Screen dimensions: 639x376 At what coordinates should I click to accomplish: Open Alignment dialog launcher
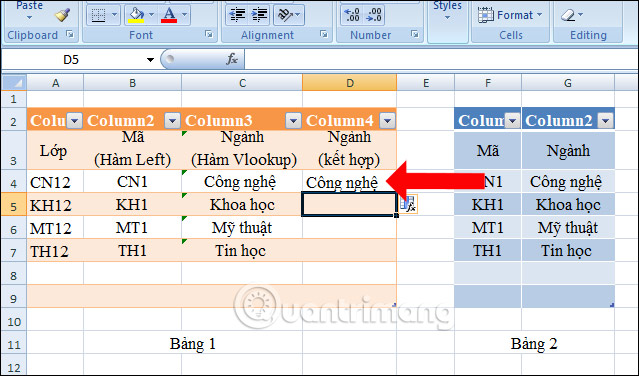coord(324,35)
